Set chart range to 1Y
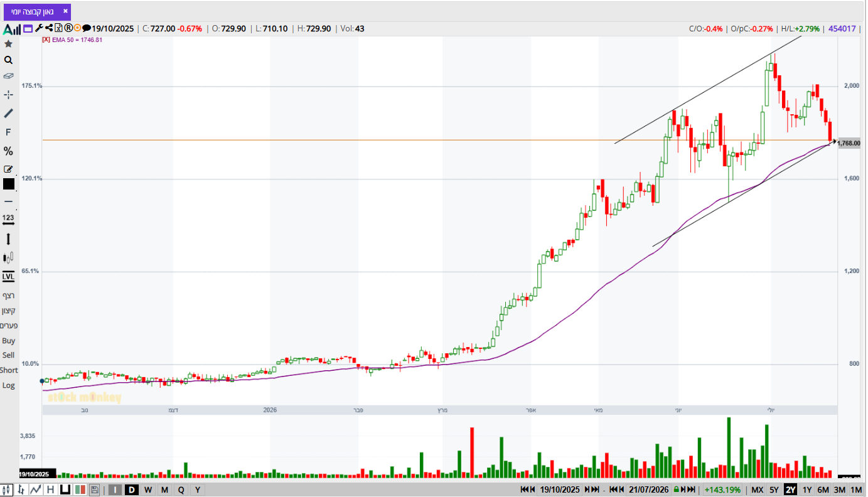This screenshot has width=868, height=497. [807, 490]
